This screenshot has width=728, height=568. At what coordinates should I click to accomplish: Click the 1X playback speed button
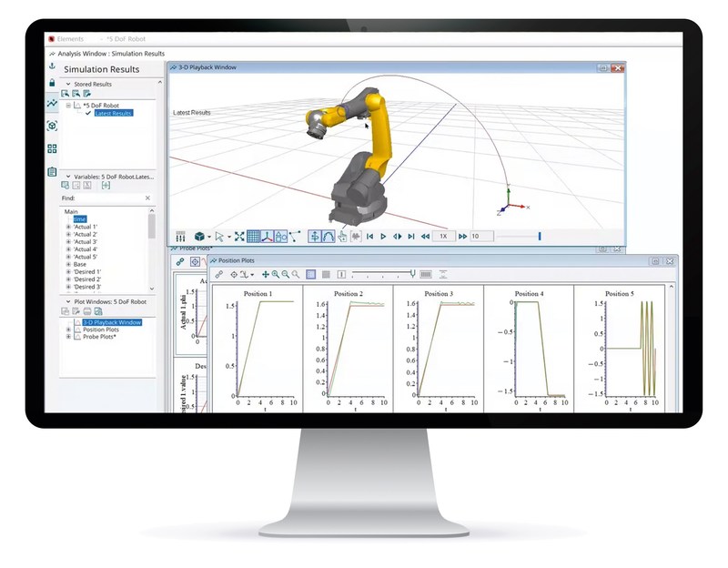tap(443, 237)
